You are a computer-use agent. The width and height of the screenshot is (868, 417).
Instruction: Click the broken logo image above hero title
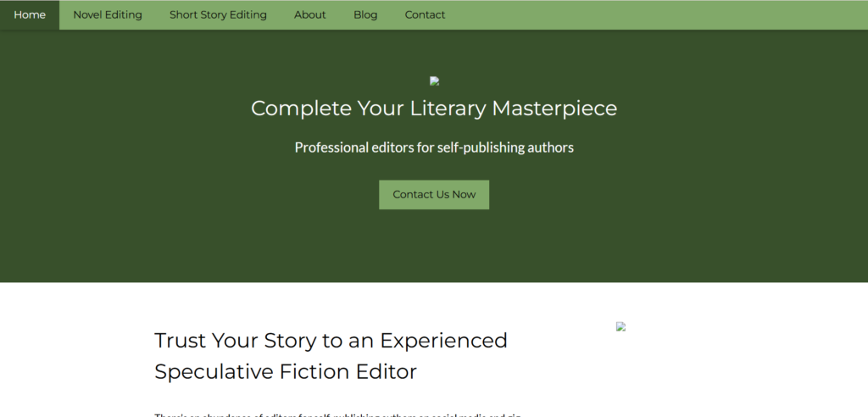(x=434, y=81)
